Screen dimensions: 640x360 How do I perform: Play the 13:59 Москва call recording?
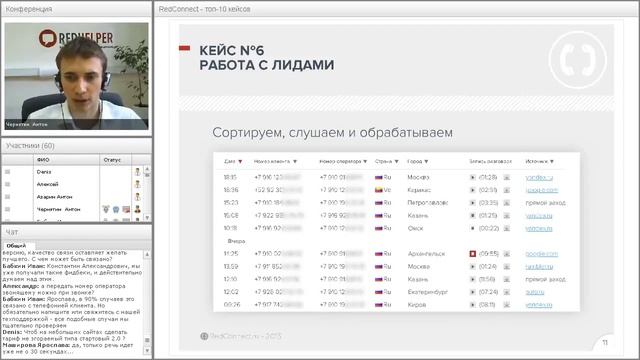473,267
